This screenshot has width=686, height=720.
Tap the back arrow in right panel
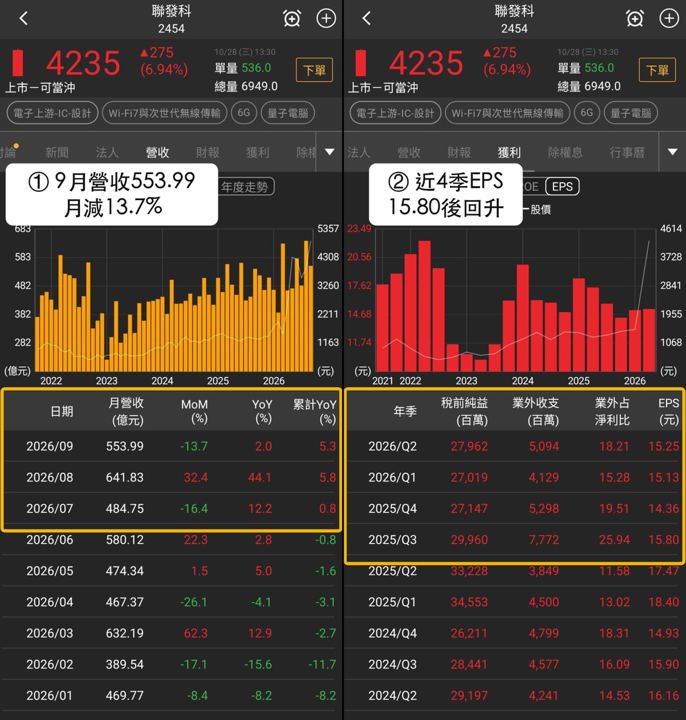coord(366,19)
